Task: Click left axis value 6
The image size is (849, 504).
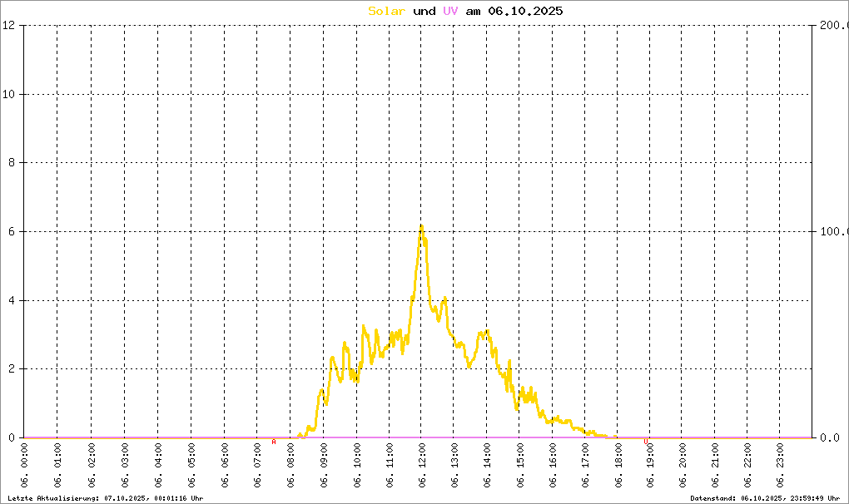Action: pyautogui.click(x=12, y=231)
